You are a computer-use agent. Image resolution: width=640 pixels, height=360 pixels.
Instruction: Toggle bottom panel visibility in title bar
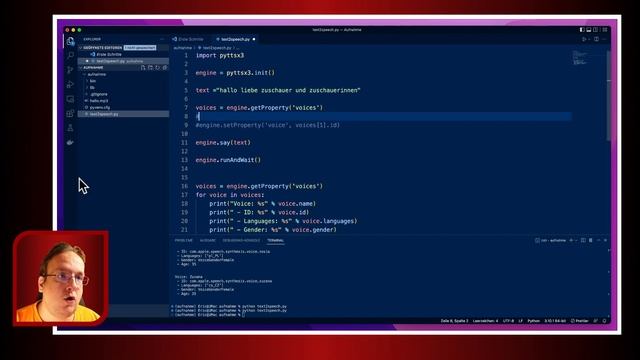[589, 30]
